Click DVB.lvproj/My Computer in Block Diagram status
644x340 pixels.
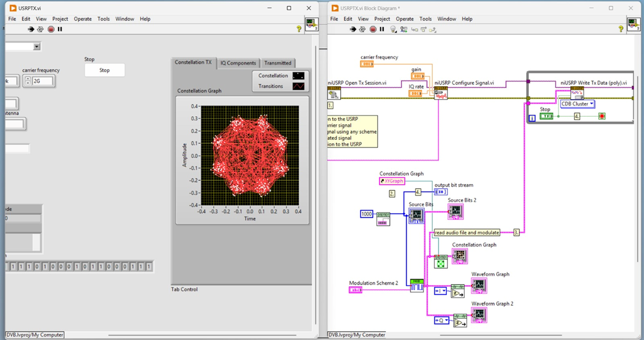click(356, 335)
